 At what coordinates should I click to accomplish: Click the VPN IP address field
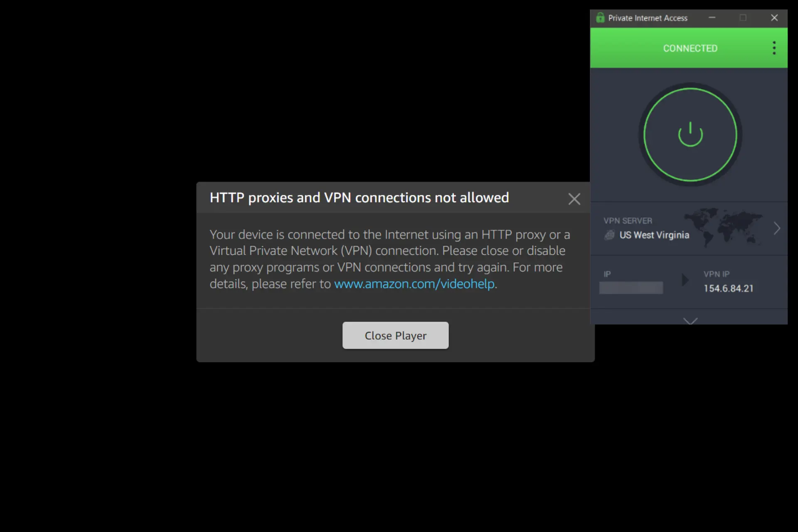pyautogui.click(x=727, y=288)
